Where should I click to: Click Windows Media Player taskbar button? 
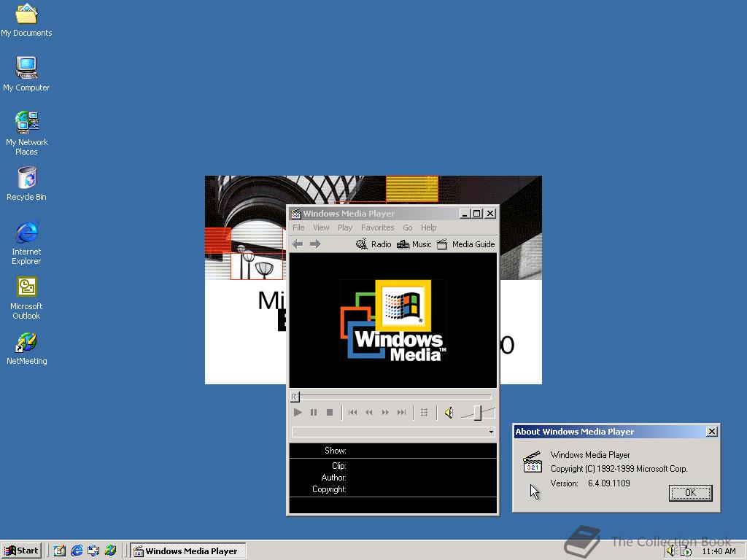click(x=188, y=551)
